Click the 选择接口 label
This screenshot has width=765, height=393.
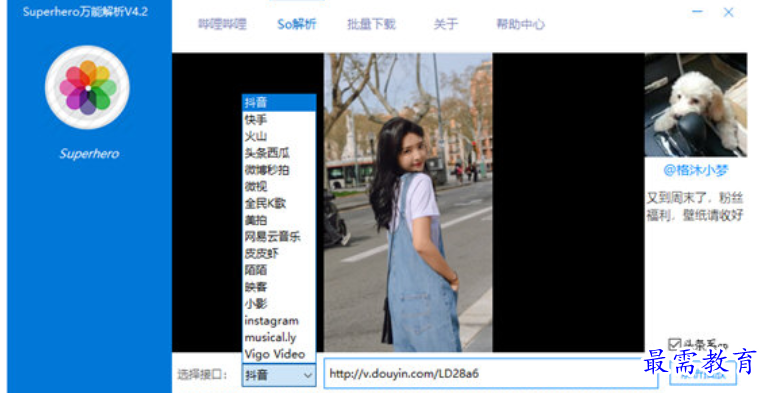pyautogui.click(x=202, y=375)
